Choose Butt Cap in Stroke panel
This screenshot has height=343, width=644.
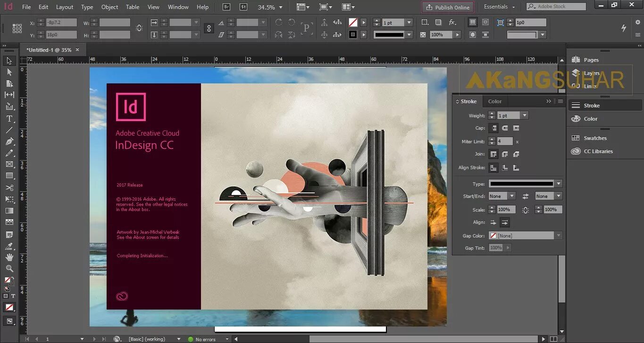tap(493, 128)
